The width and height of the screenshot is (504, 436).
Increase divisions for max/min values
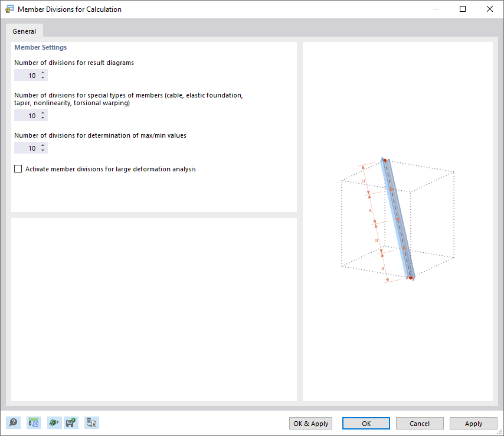[42, 145]
